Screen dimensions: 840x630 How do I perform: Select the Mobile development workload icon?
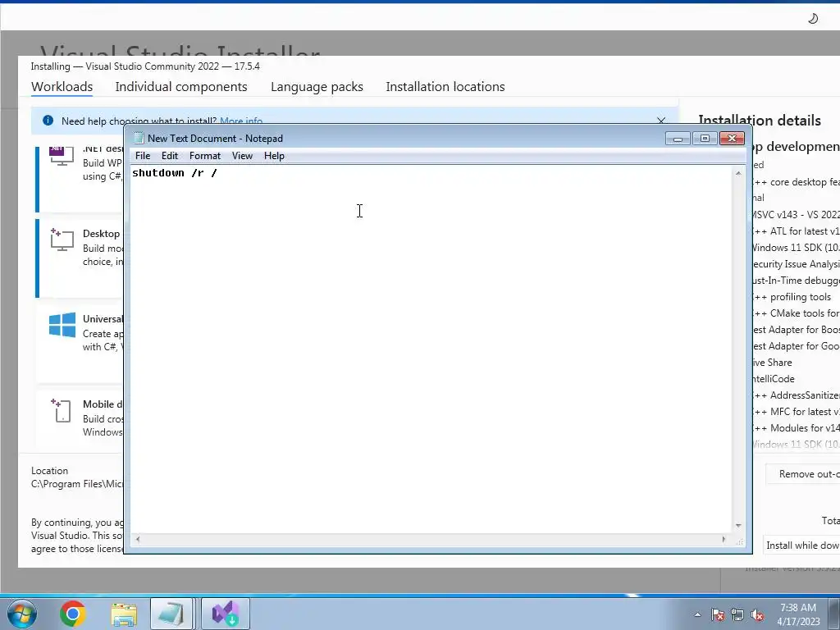61,410
